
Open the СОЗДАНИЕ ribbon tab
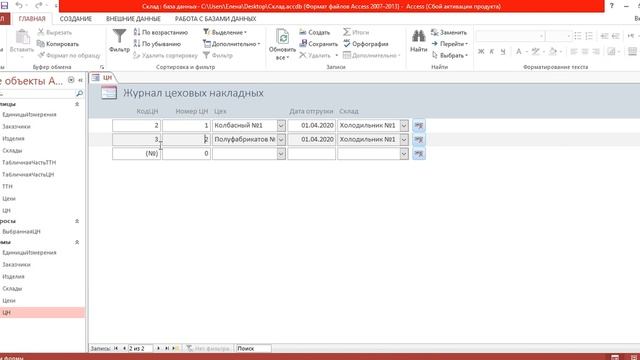76,19
